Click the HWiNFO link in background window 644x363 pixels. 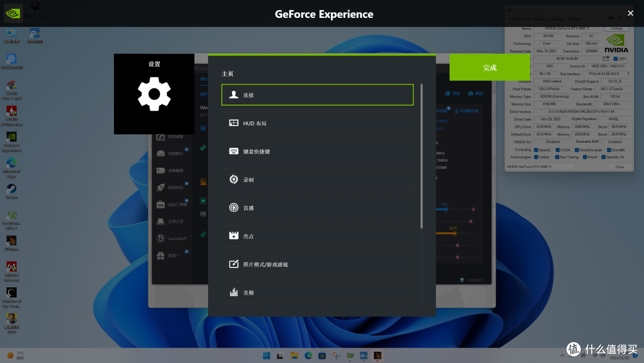click(x=472, y=280)
